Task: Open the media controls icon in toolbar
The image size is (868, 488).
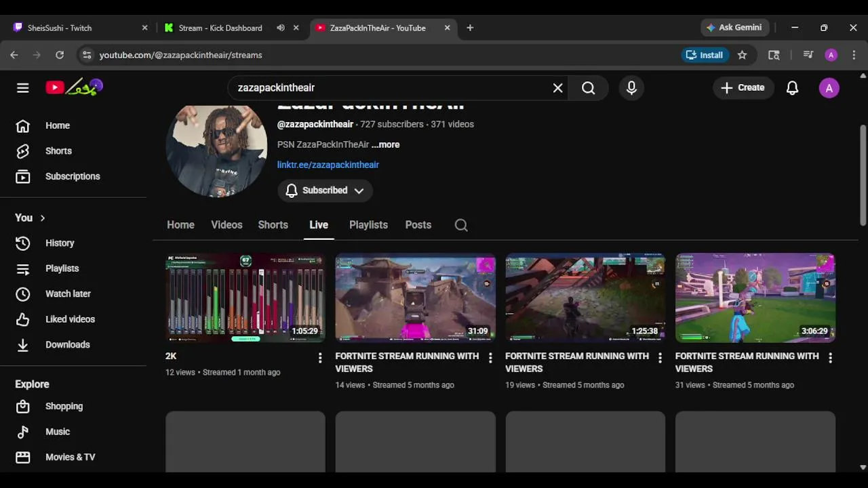Action: pyautogui.click(x=808, y=55)
